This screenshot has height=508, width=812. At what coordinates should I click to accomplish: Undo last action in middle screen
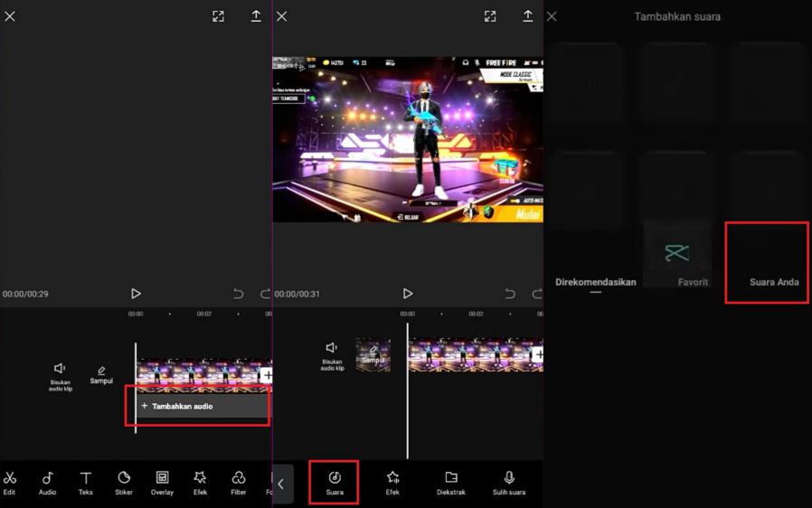tap(510, 294)
